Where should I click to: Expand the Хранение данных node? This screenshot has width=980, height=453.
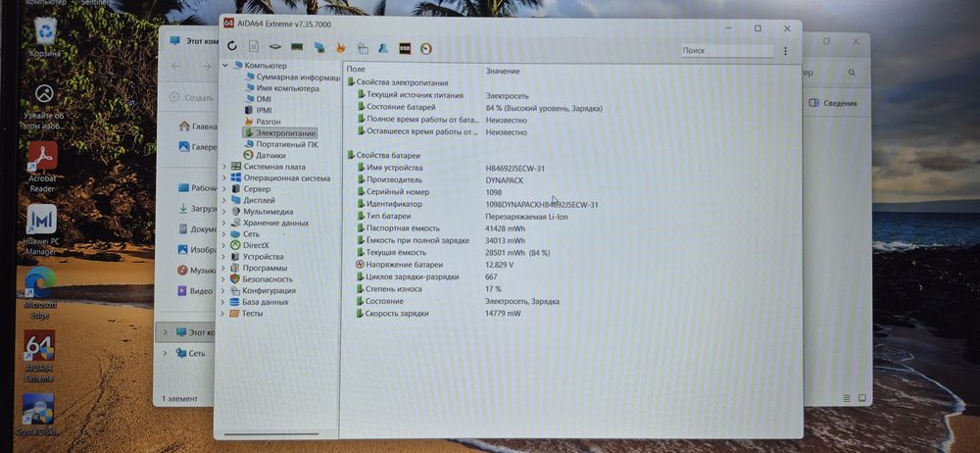pos(223,223)
